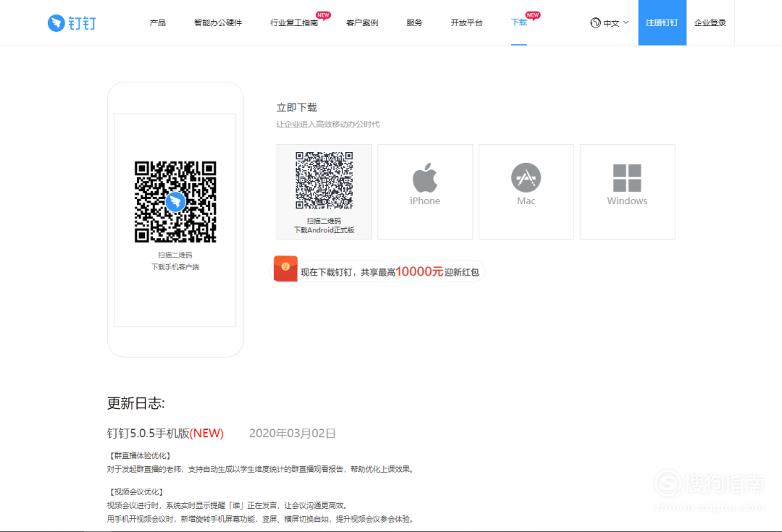The width and height of the screenshot is (782, 532).
Task: Click the globe language icon
Action: pos(595,23)
